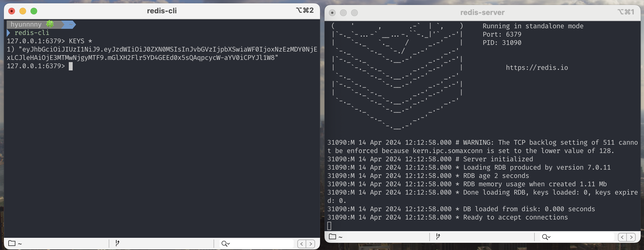The image size is (644, 250).
Task: Click the eyJhbGci token key result
Action: [162, 53]
